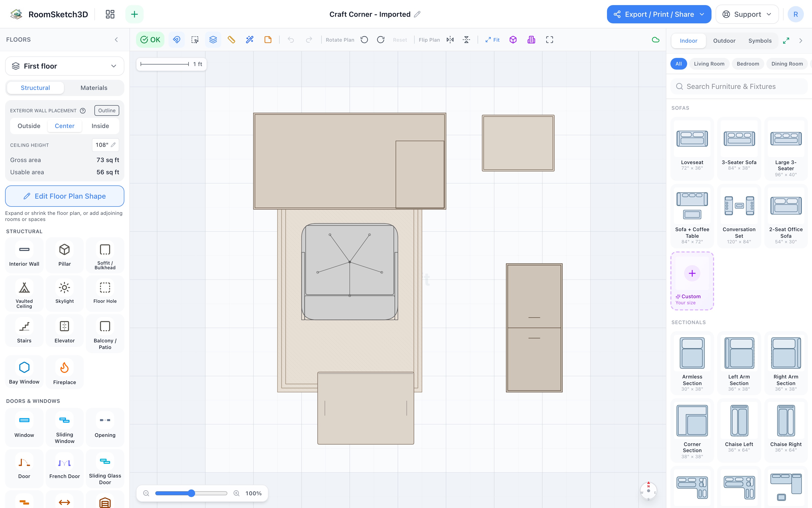Select the Interior Wall tool
The width and height of the screenshot is (812, 508).
coord(24,255)
